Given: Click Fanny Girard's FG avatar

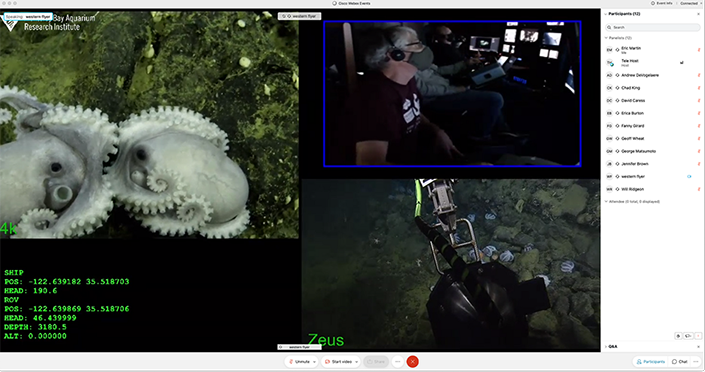Looking at the screenshot, I should (x=609, y=125).
